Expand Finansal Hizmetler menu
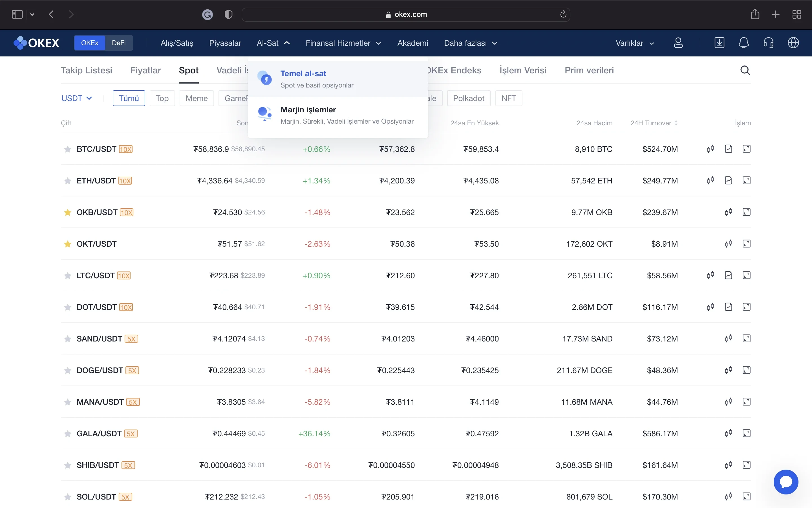 pos(343,43)
